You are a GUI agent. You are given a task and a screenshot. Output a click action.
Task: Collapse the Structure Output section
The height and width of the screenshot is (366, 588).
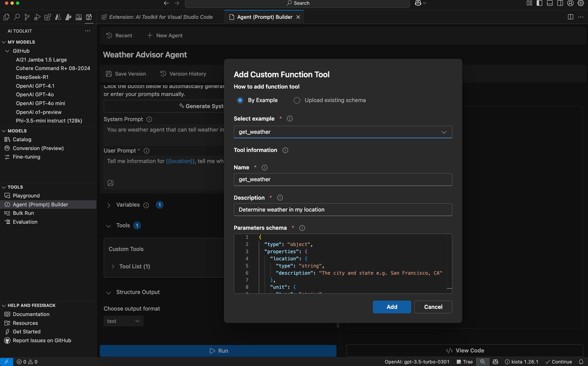click(x=108, y=292)
